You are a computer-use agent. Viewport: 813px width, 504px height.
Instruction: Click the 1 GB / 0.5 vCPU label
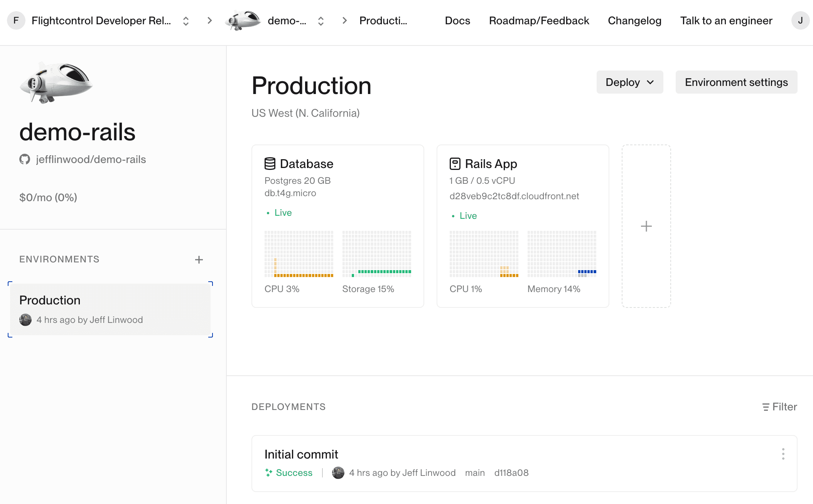pyautogui.click(x=482, y=181)
